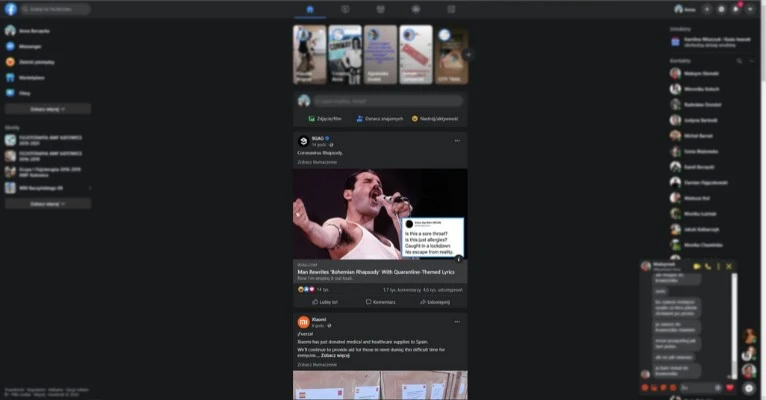Open the Marketplace tab in top bar
The image size is (766, 400).
click(x=381, y=9)
